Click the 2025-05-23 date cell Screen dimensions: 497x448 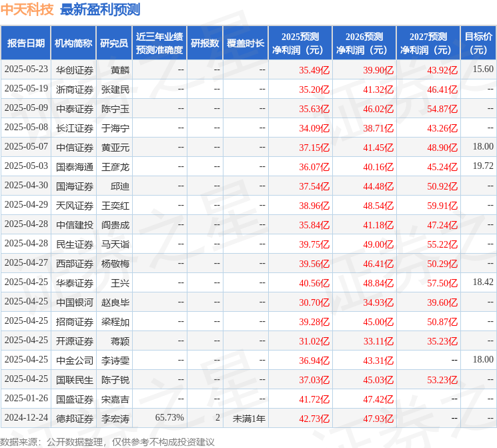pos(26,69)
